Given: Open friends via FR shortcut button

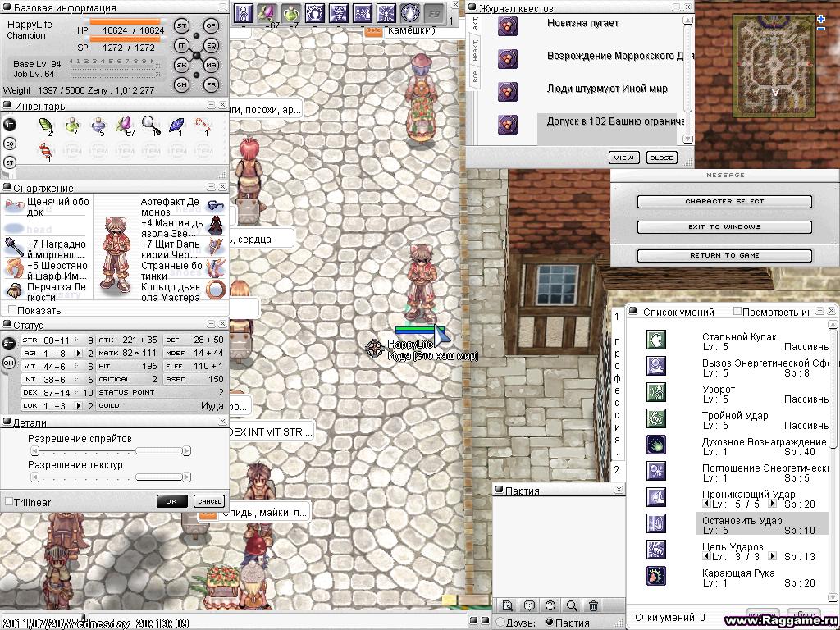Looking at the screenshot, I should (211, 84).
